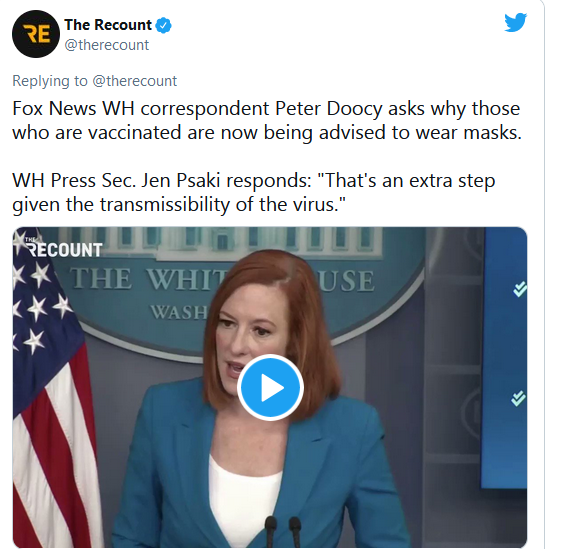
Task: Click the lower checkmark icon on blue screen
Action: [x=518, y=398]
